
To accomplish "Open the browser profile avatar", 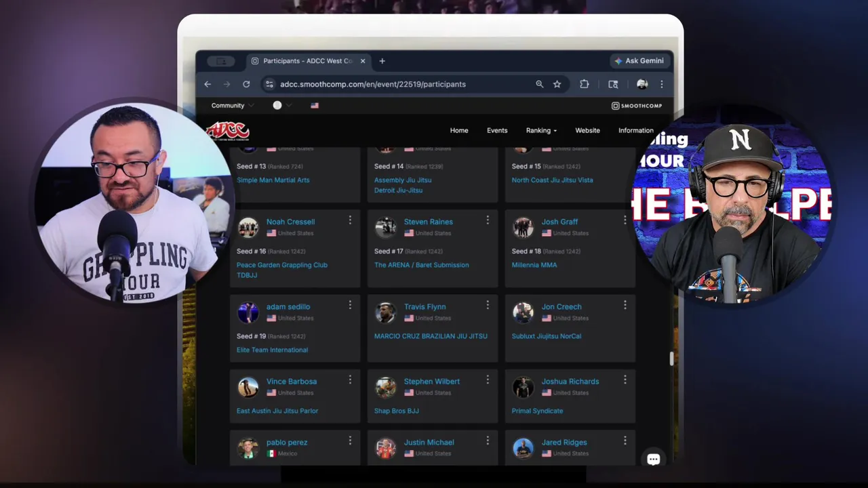I will (x=642, y=84).
